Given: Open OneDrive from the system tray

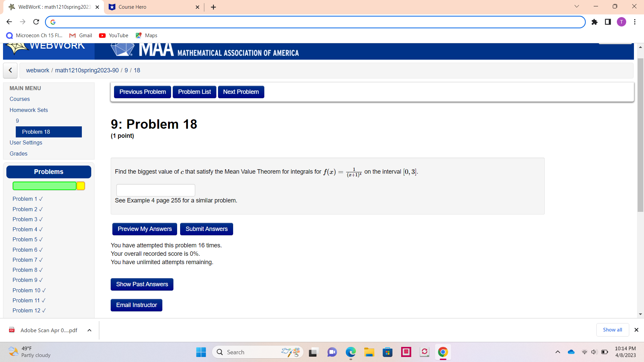Looking at the screenshot, I should tap(571, 352).
